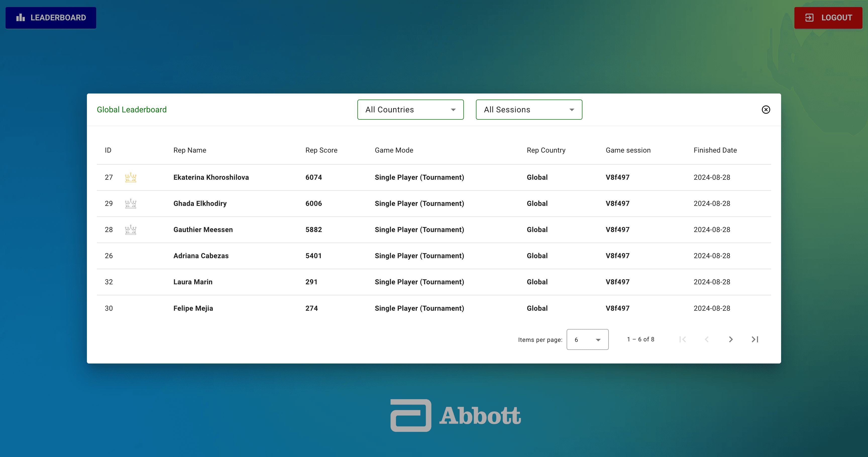Expand the items per page selector
Image resolution: width=868 pixels, height=457 pixels.
(x=587, y=340)
